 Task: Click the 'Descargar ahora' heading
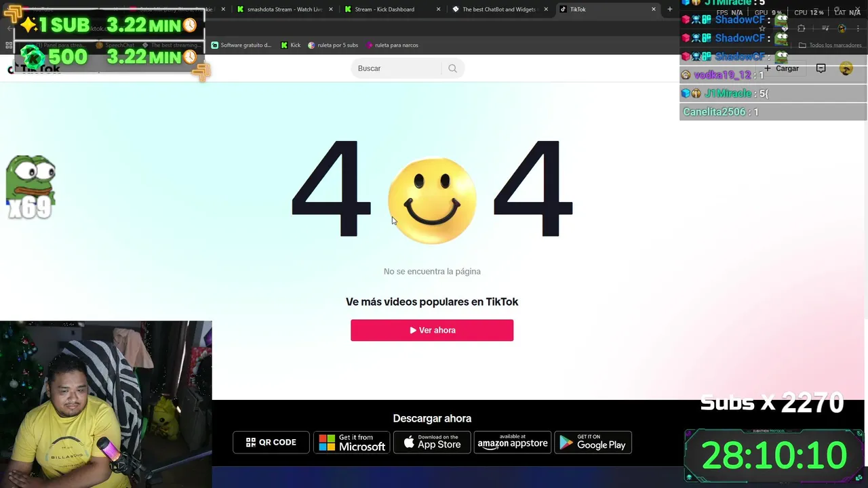(x=432, y=418)
